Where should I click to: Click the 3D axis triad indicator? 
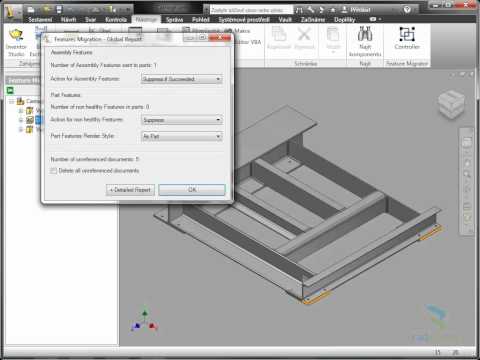pyautogui.click(x=144, y=322)
